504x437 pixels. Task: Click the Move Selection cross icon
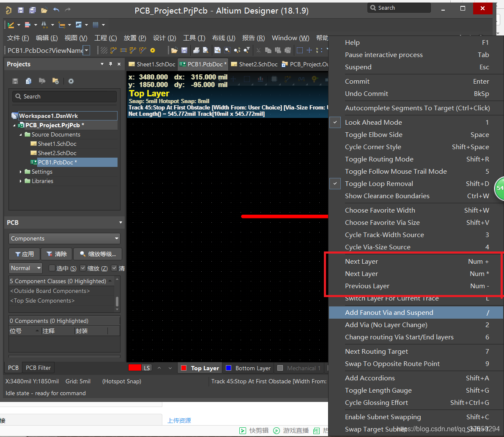[309, 50]
